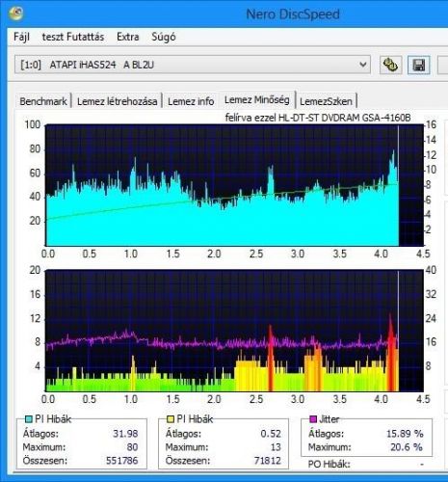The image size is (448, 482).
Task: Click the Nero DiscSpeed window title
Action: click(293, 14)
